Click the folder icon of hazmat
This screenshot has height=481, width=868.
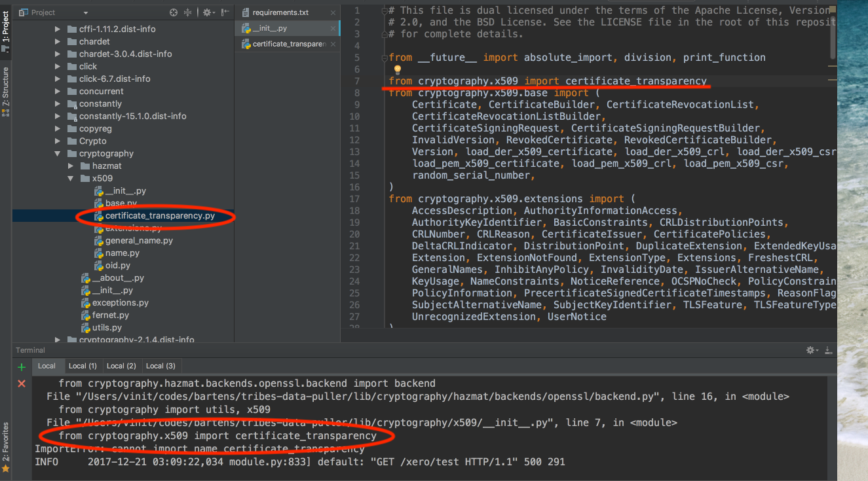pos(85,166)
